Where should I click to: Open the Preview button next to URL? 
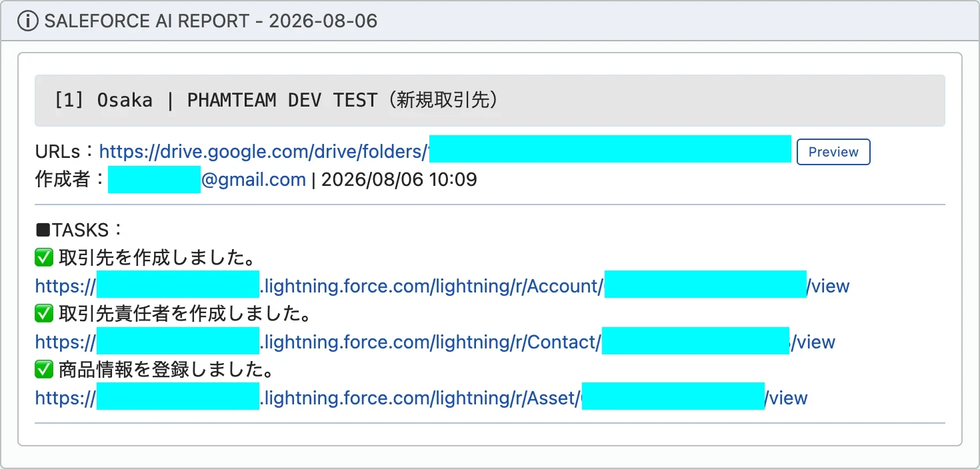(833, 152)
